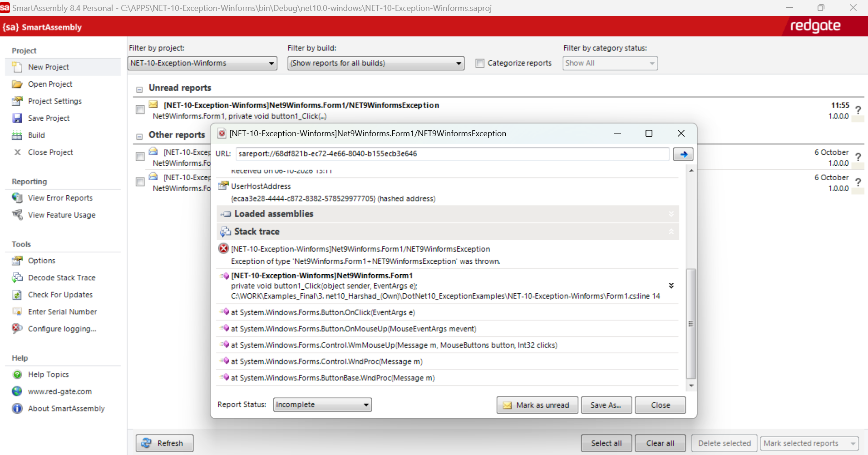Select Project Settings in sidebar
The height and width of the screenshot is (455, 868).
55,101
